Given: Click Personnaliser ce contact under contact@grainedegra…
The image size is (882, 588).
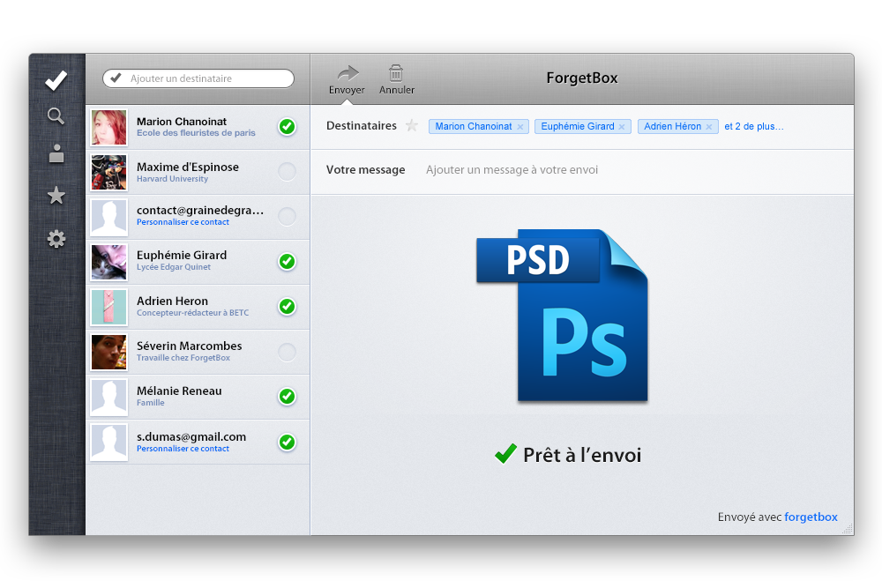Looking at the screenshot, I should 183,222.
